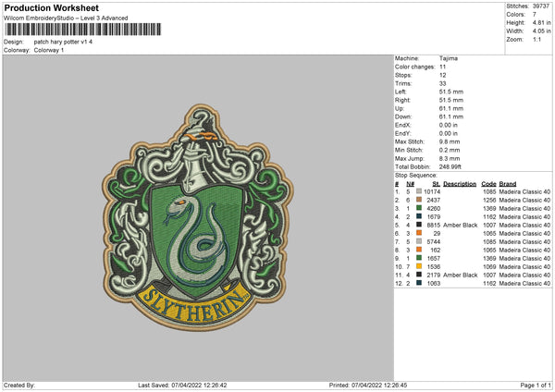The width and height of the screenshot is (555, 392).
Task: Select the grey swatch in stop 1
Action: 419,191
